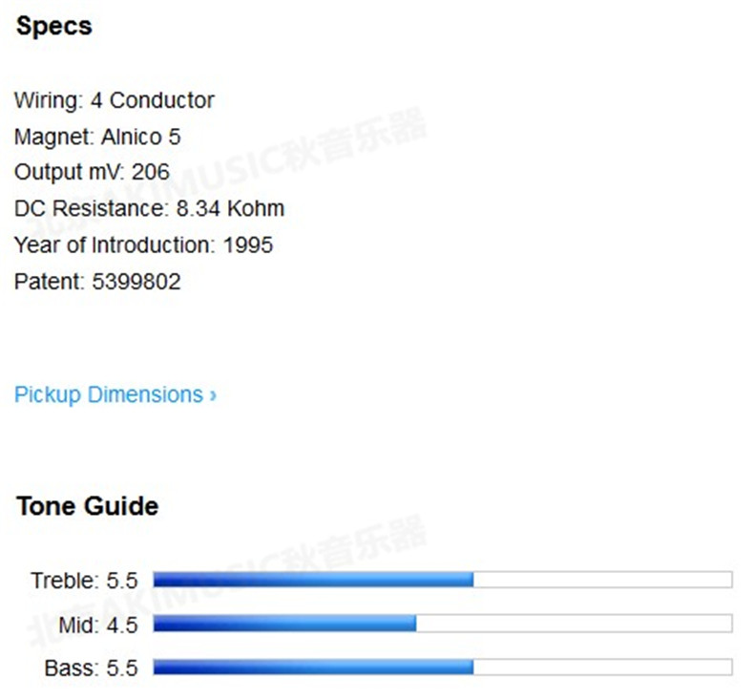
Task: Click the blue filled part of Bass bar
Action: click(313, 668)
